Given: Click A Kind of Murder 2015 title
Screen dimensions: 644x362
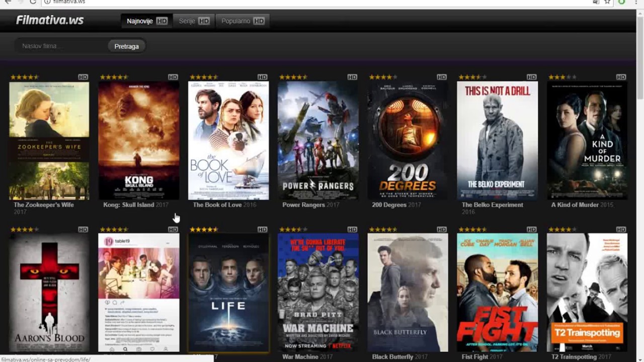Looking at the screenshot, I should tap(582, 205).
